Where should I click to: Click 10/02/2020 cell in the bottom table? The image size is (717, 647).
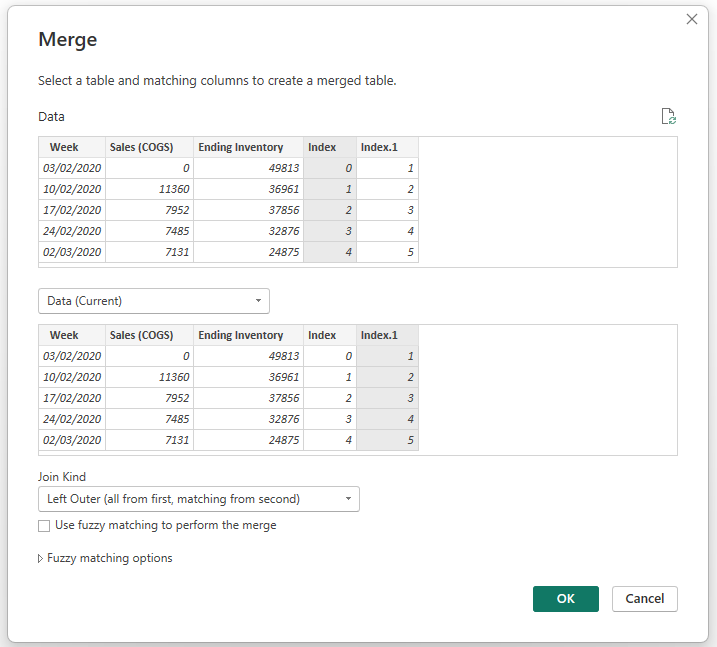(x=72, y=377)
